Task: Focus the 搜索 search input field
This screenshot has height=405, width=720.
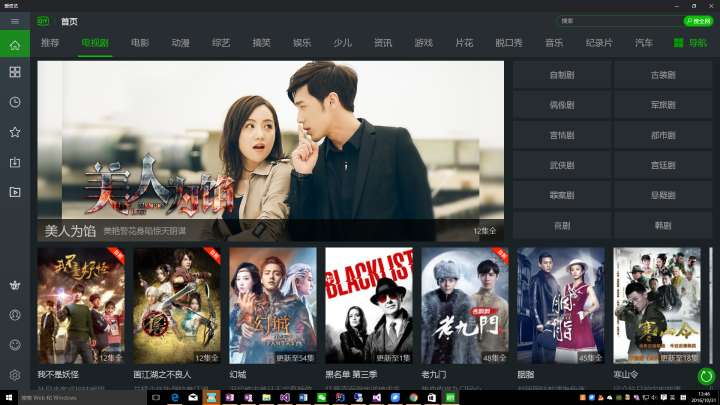Action: (x=620, y=21)
